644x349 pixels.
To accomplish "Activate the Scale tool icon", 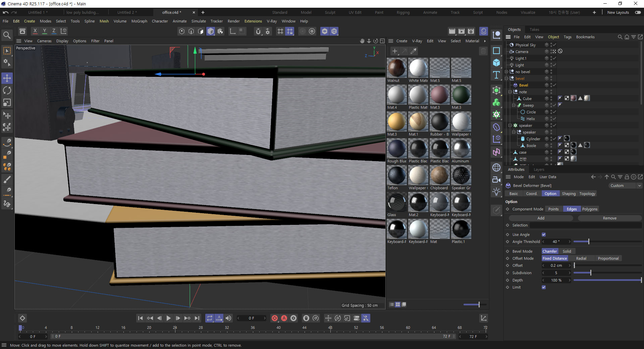I will coord(7,102).
